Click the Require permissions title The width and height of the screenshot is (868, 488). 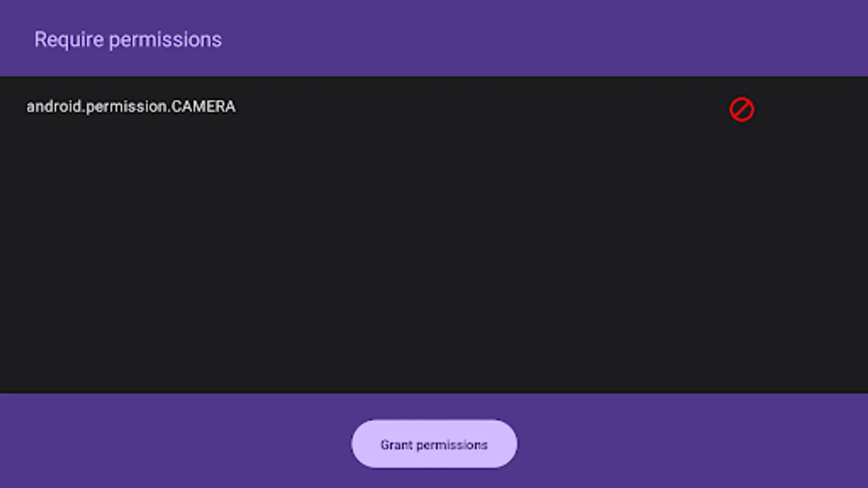(x=128, y=40)
